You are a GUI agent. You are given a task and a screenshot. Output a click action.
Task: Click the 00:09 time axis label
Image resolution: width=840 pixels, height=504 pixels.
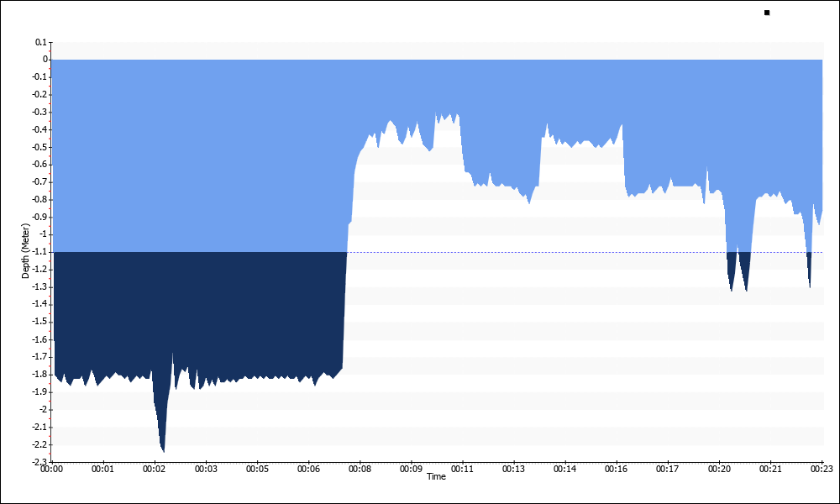point(411,470)
